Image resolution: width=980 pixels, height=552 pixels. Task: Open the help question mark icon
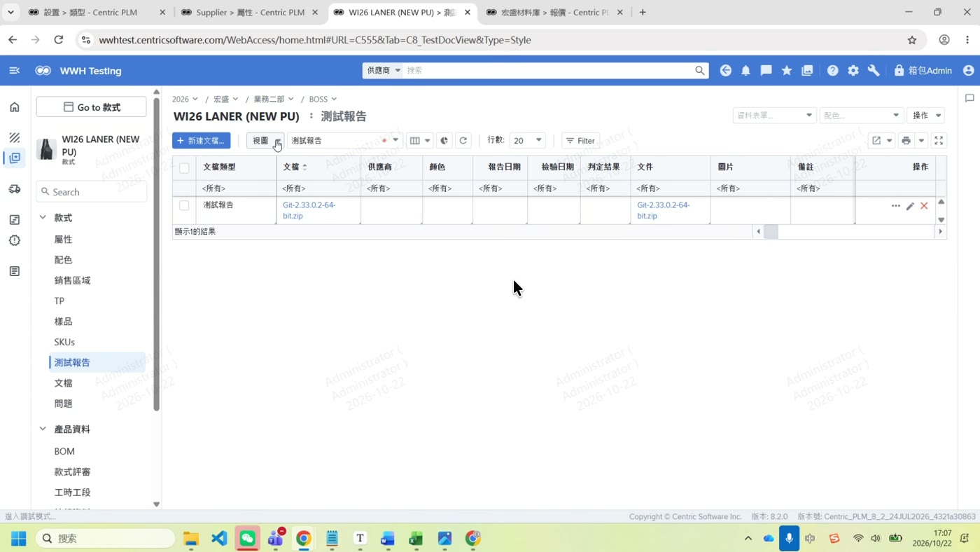coord(832,71)
